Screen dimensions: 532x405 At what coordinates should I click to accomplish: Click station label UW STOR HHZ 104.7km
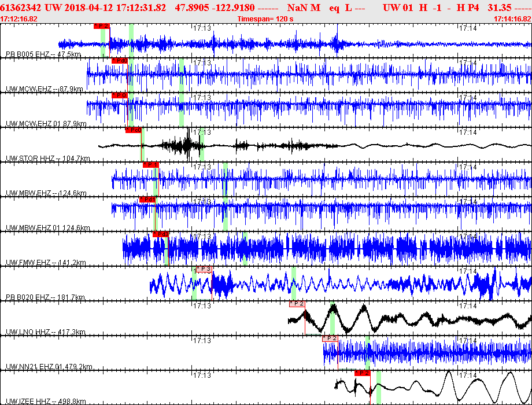pyautogui.click(x=48, y=159)
